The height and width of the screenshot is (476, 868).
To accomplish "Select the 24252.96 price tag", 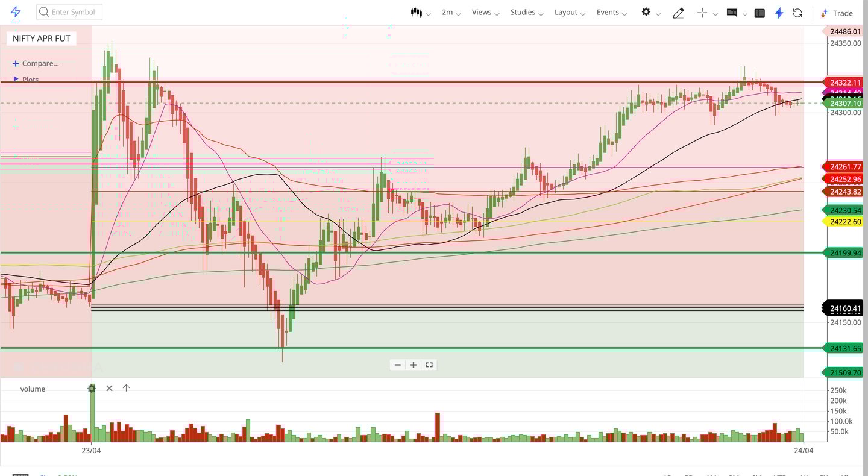I will (843, 179).
